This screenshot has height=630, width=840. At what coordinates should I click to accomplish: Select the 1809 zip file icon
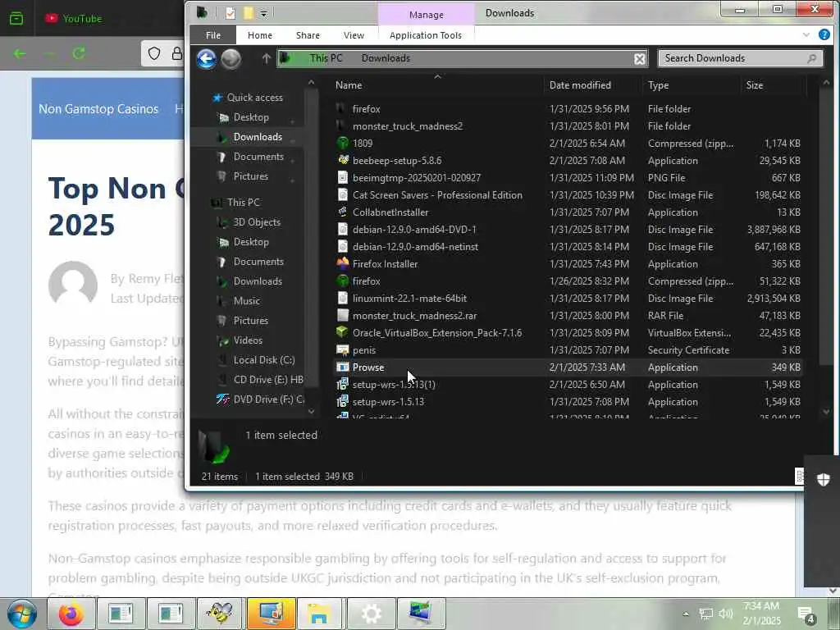click(343, 143)
